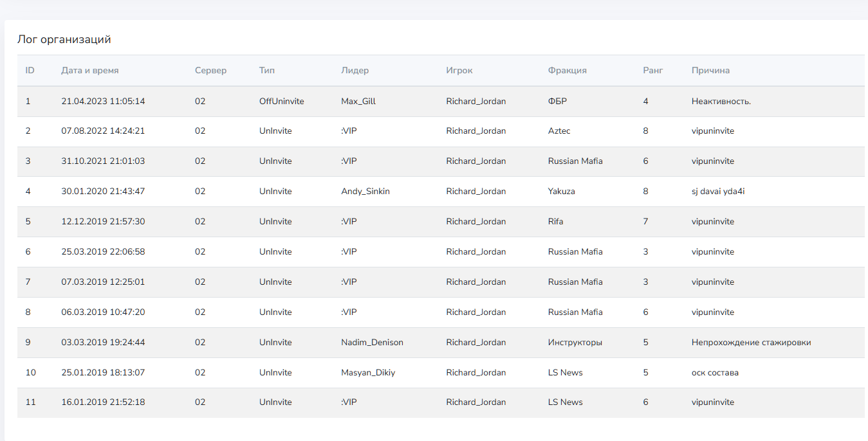Viewport: 868px width, 441px height.
Task: Click the "Тип" column header
Action: coord(266,71)
